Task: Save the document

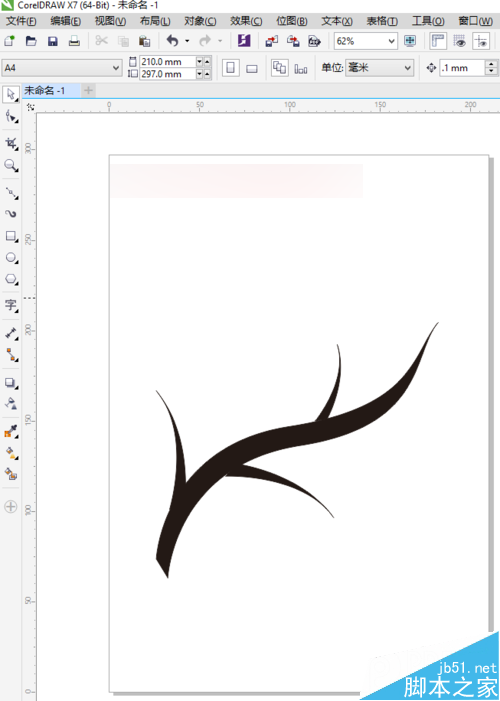Action: tap(53, 42)
